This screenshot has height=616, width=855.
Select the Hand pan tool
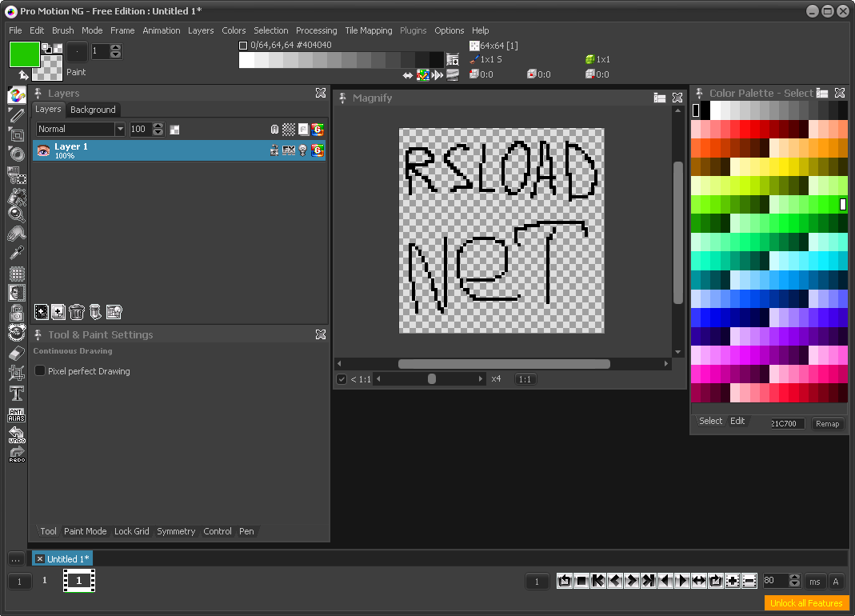17,234
